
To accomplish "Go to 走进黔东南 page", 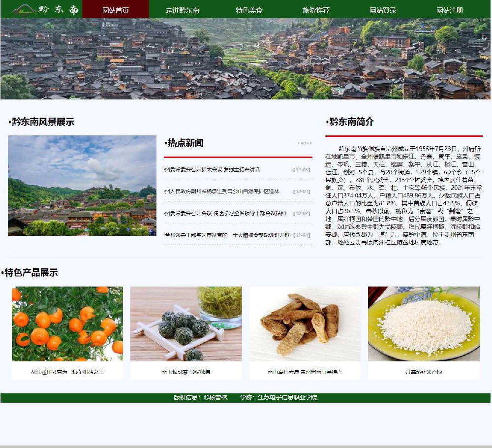I will click(x=183, y=10).
